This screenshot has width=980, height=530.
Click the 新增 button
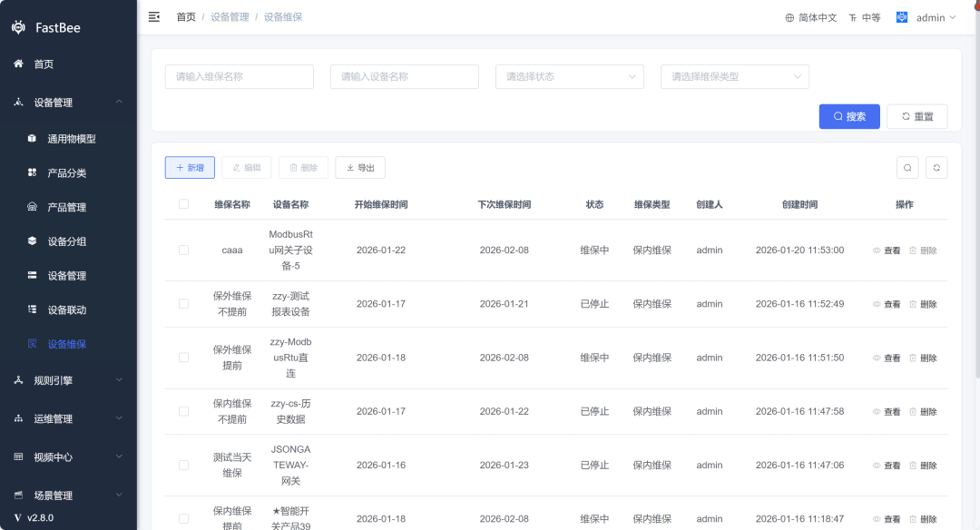click(x=190, y=168)
